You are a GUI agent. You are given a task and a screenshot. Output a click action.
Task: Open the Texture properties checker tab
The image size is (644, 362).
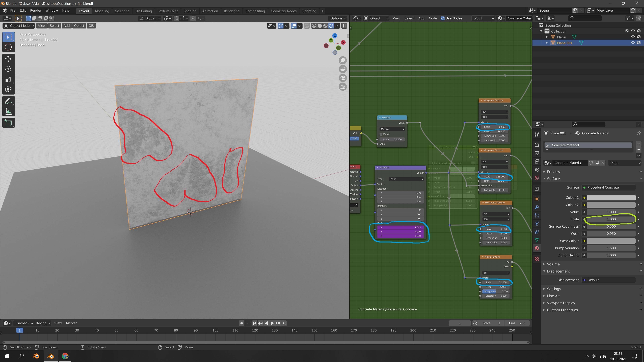(x=537, y=259)
